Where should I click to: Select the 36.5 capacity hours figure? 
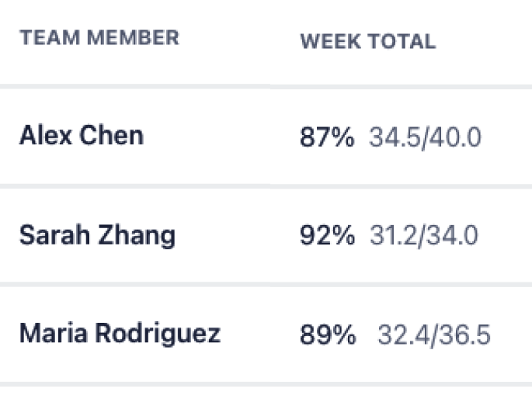coord(462,334)
